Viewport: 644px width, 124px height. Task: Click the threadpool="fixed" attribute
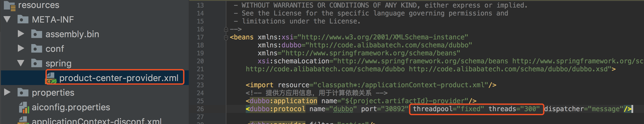(448, 109)
